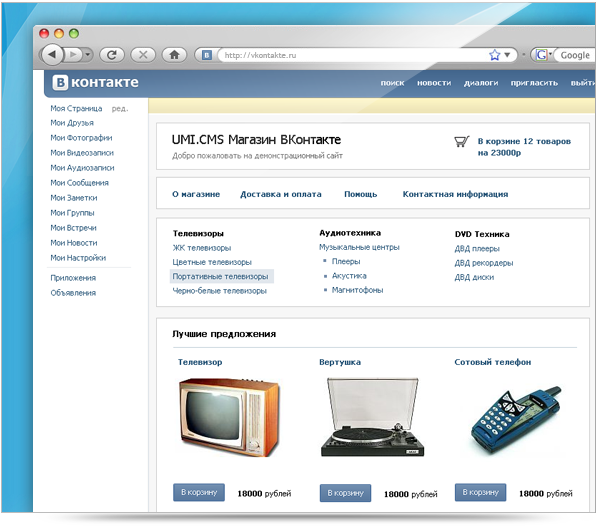Add Сотовый телефон with В корзину button
This screenshot has height=530, width=600.
(480, 492)
